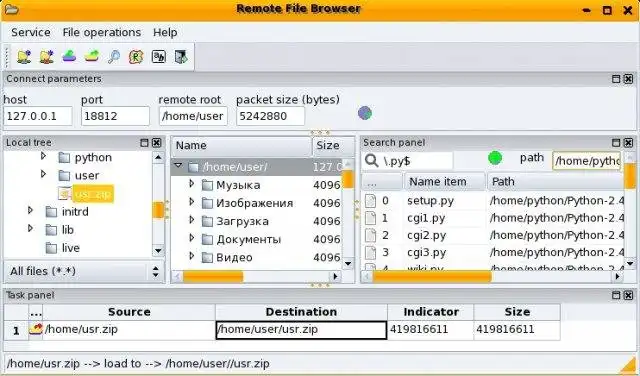Image resolution: width=640 pixels, height=376 pixels.
Task: Click the remote root input field
Action: [193, 116]
